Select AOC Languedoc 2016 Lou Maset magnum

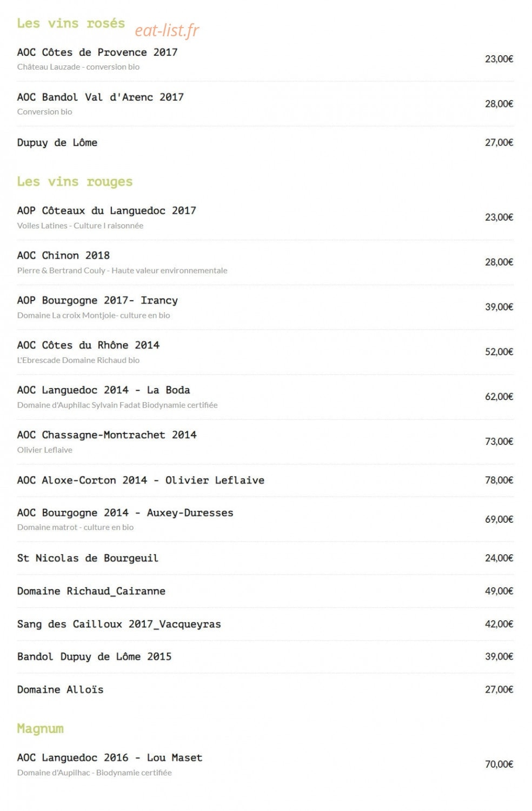(x=110, y=758)
